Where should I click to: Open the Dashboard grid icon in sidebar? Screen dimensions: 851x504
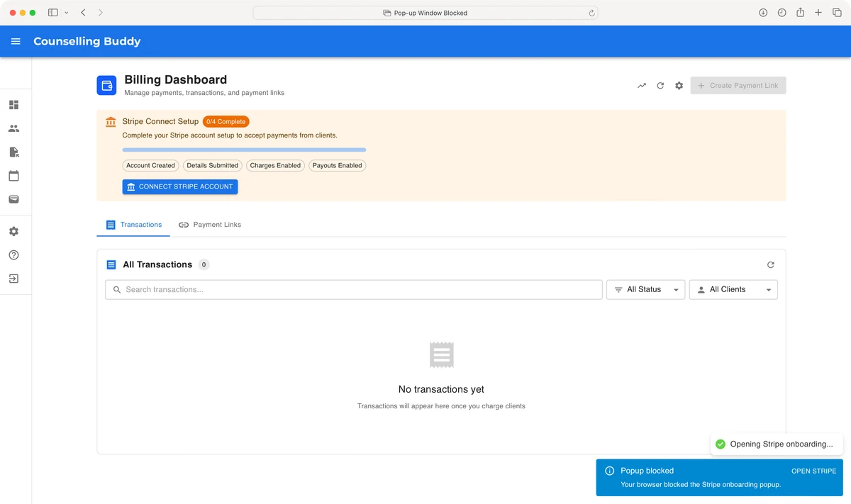[13, 105]
